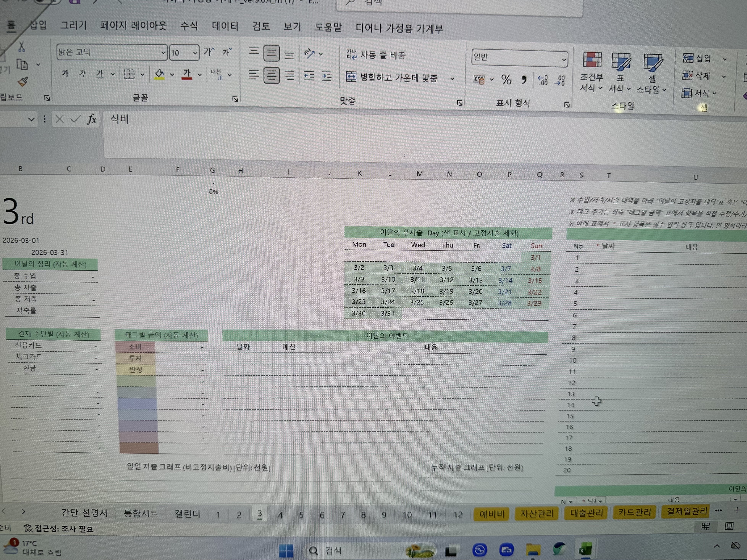The height and width of the screenshot is (560, 747).
Task: Open font size 10 dropdown
Action: coord(195,53)
